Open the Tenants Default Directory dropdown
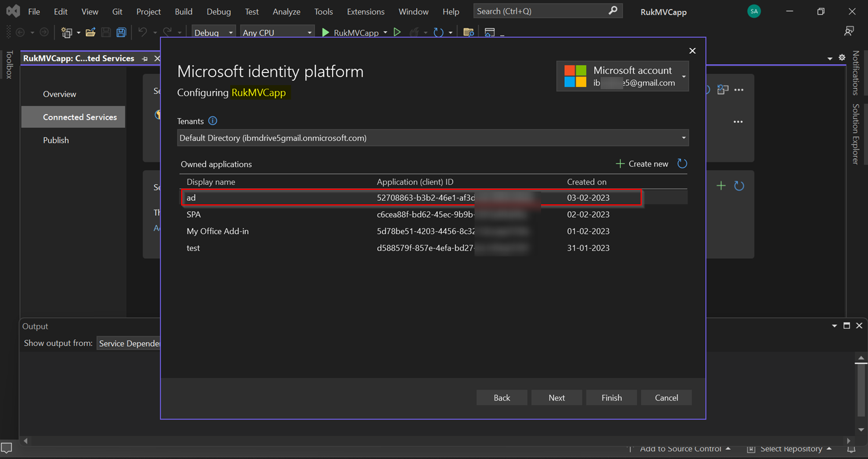The width and height of the screenshot is (868, 459). pyautogui.click(x=433, y=138)
